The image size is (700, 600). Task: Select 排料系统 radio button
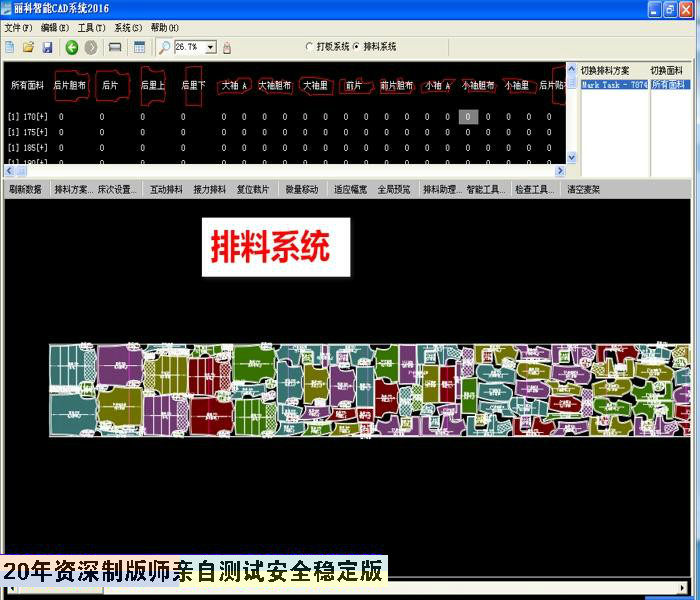tap(356, 46)
